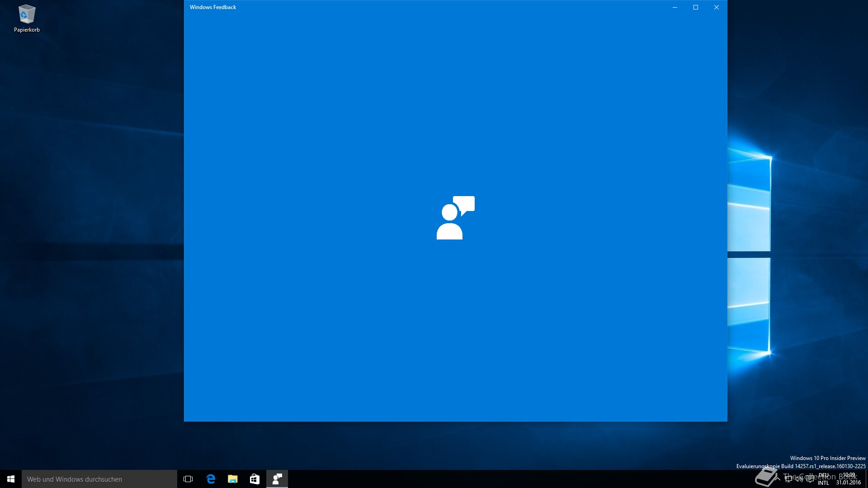
Task: Open the network status tray icon
Action: 788,479
